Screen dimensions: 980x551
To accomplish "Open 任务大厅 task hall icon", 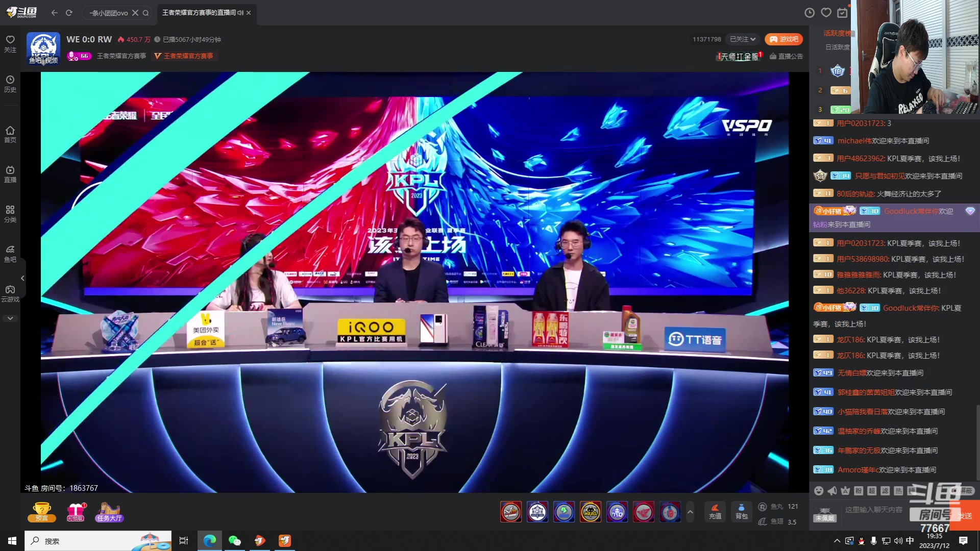I will (x=109, y=512).
